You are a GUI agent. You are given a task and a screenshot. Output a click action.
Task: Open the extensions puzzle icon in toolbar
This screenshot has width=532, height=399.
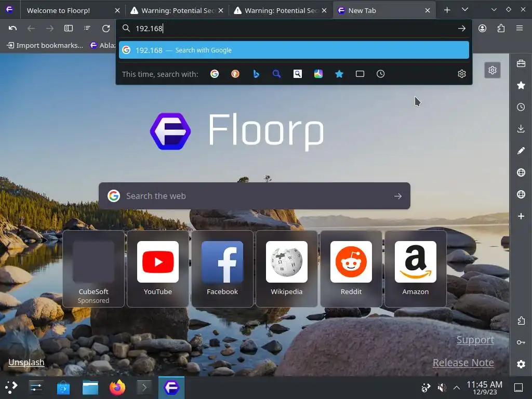coord(501,28)
